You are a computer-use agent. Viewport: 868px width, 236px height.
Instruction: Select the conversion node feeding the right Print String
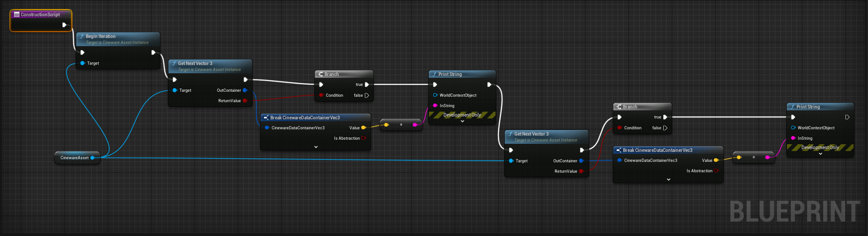point(753,157)
